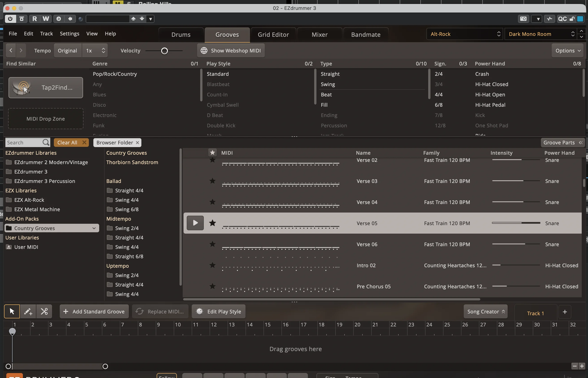Open the 1x tempo multiplier dropdown
The image size is (588, 378).
[x=95, y=50]
